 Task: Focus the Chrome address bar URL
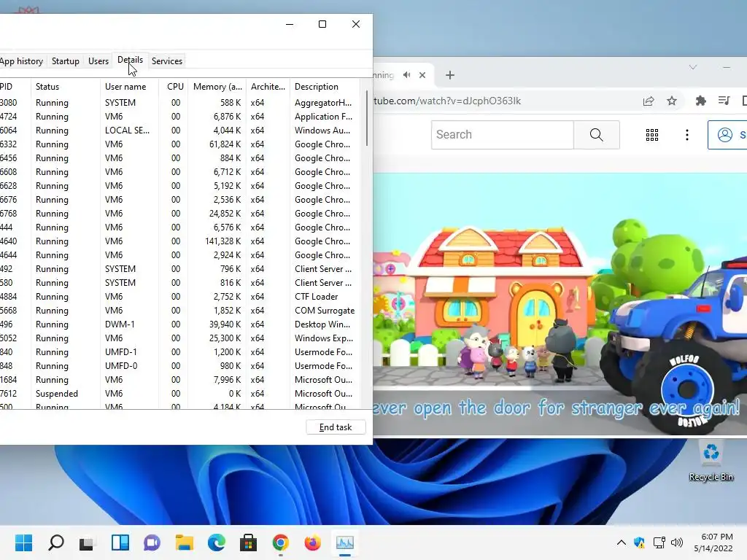[x=447, y=101]
